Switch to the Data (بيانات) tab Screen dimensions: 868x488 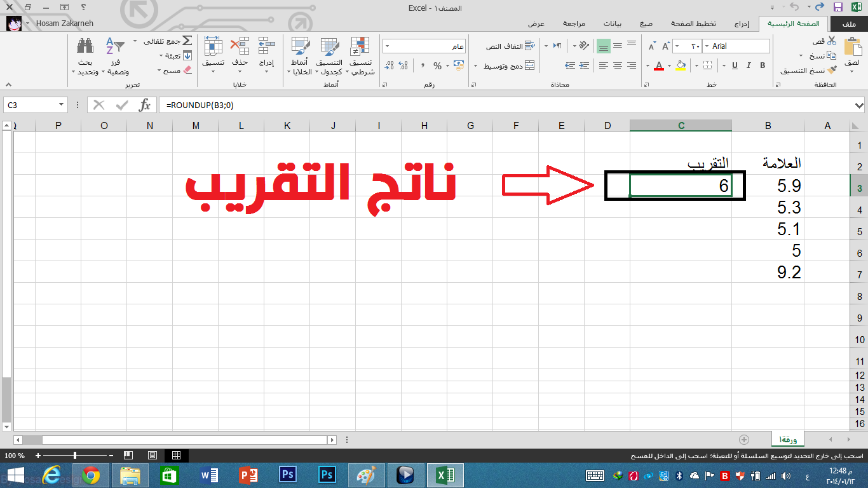click(612, 24)
